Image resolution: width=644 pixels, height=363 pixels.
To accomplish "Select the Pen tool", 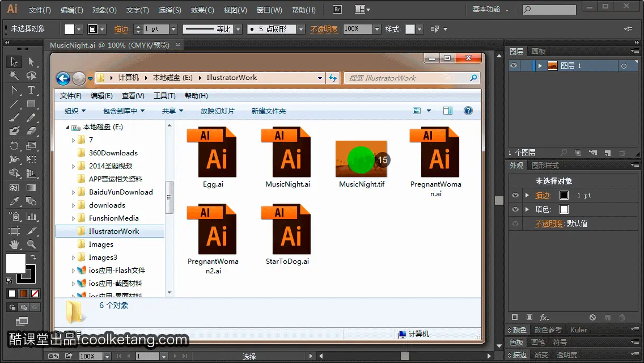I will coord(14,90).
